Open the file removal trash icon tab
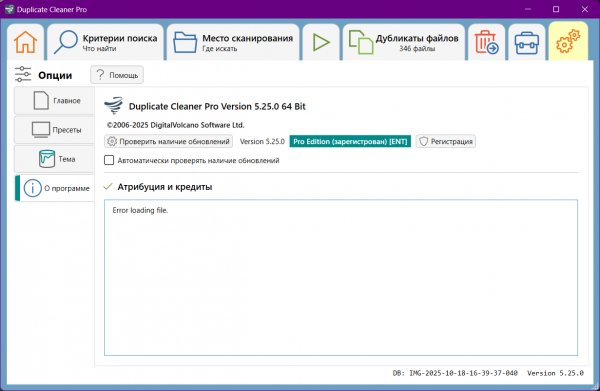 pyautogui.click(x=487, y=42)
